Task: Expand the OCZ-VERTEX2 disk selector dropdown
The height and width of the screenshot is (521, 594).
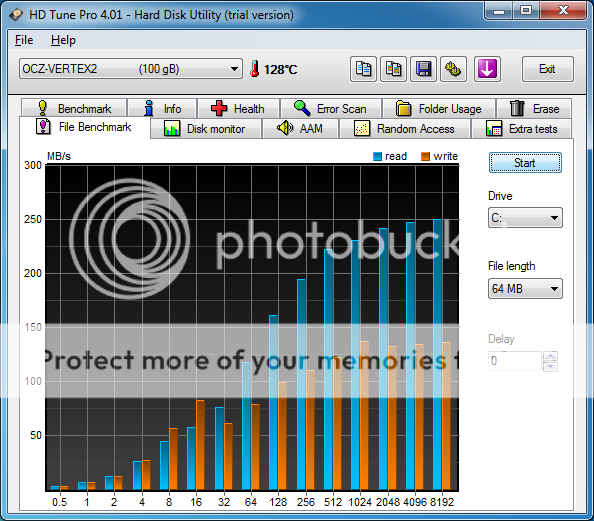Action: pos(131,69)
